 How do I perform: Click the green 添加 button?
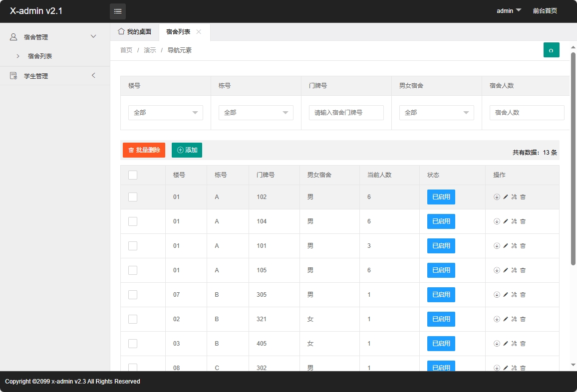(x=187, y=150)
